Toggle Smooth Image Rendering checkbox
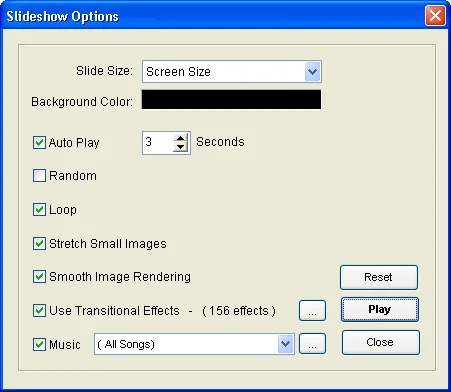 (x=39, y=277)
